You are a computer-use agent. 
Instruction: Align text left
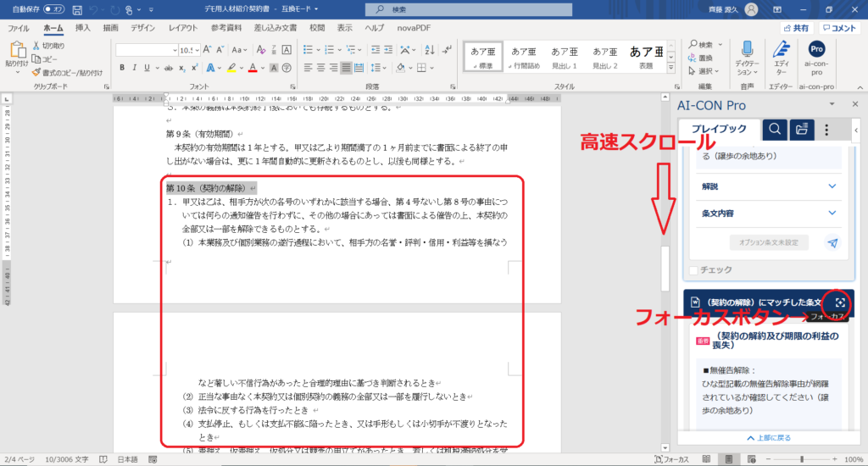click(x=308, y=68)
